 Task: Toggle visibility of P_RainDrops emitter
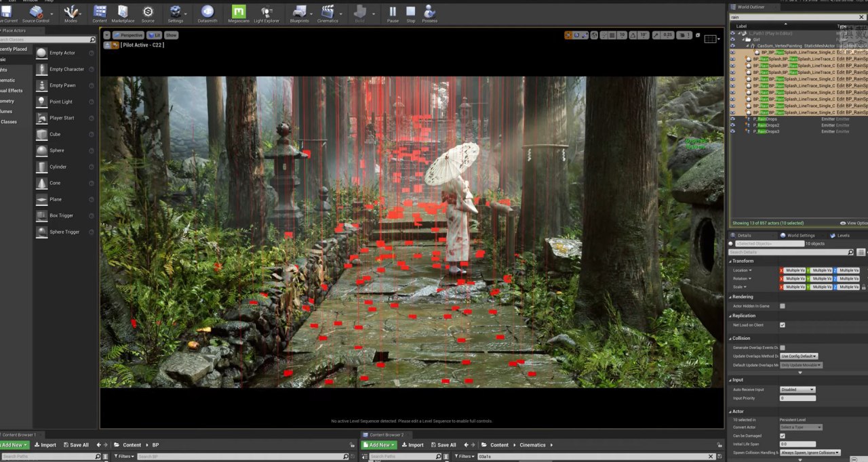pos(732,119)
